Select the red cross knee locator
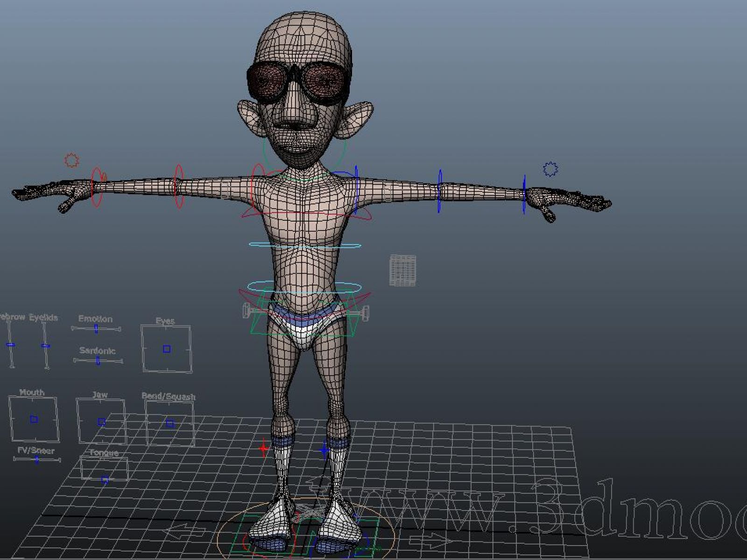Image resolution: width=747 pixels, height=560 pixels. (x=264, y=449)
